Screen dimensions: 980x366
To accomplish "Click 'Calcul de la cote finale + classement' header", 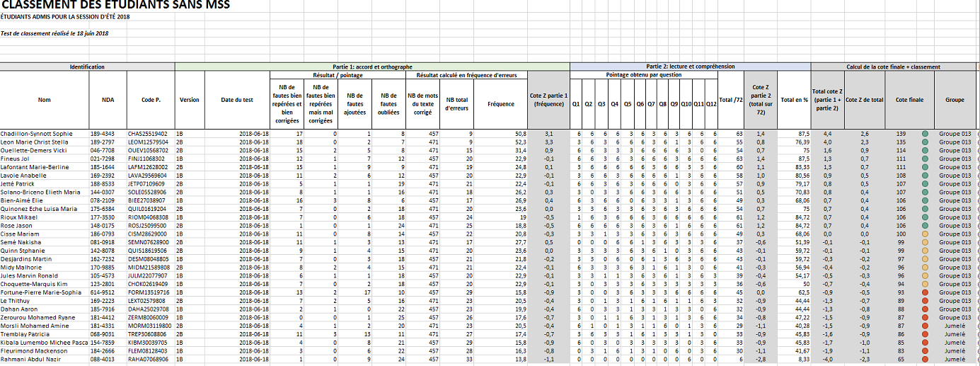I will point(893,67).
